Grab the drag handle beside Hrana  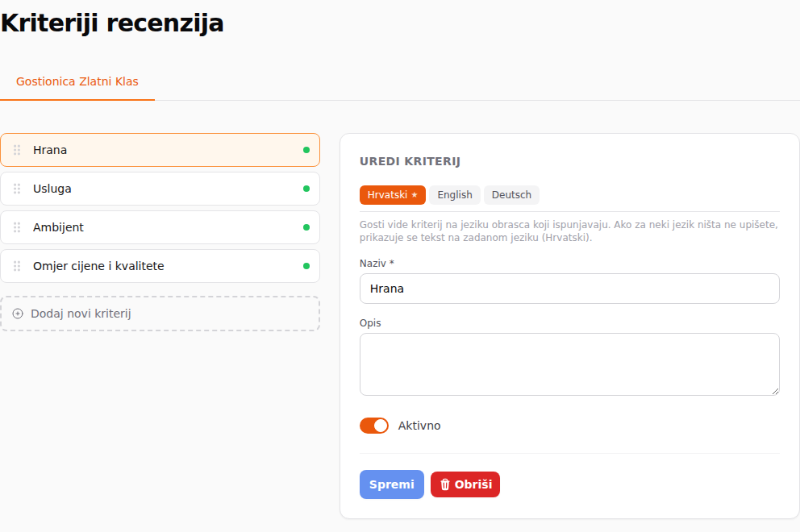click(x=17, y=150)
